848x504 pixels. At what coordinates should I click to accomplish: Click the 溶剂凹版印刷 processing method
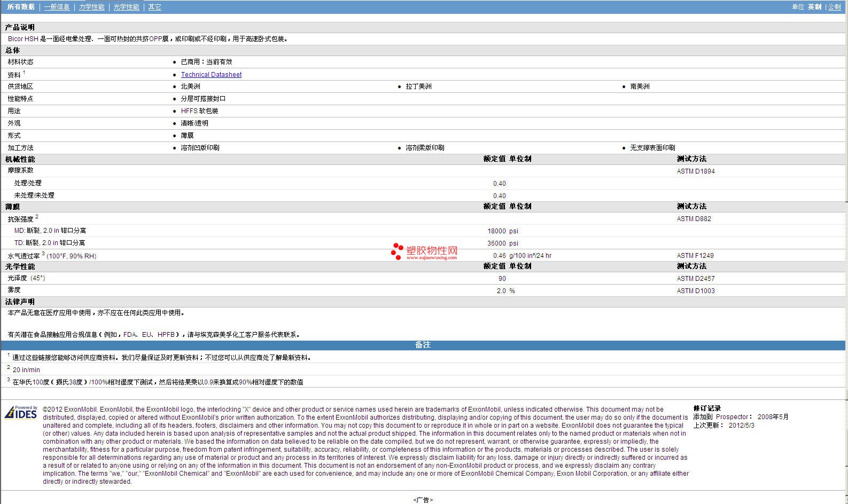point(200,148)
